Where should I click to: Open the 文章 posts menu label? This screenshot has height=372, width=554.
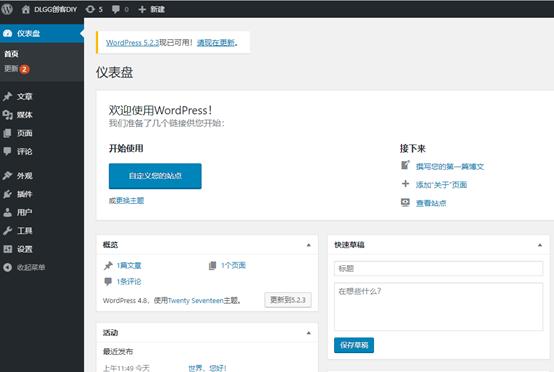point(25,96)
